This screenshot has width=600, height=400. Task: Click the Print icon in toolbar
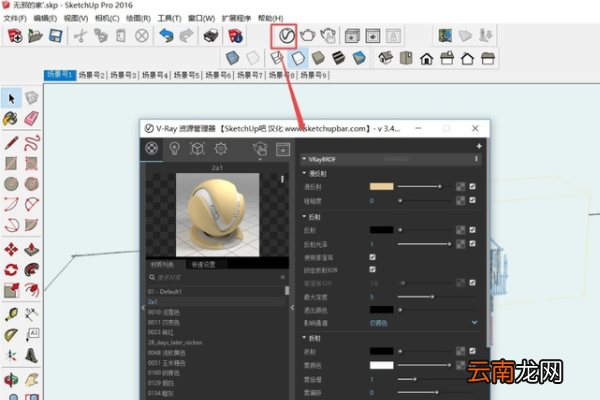coord(210,36)
